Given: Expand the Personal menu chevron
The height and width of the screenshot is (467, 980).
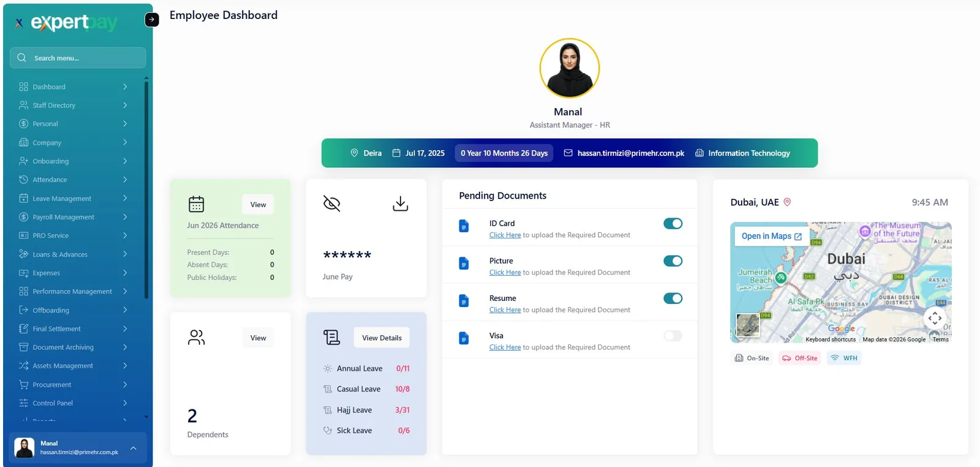Looking at the screenshot, I should point(125,124).
